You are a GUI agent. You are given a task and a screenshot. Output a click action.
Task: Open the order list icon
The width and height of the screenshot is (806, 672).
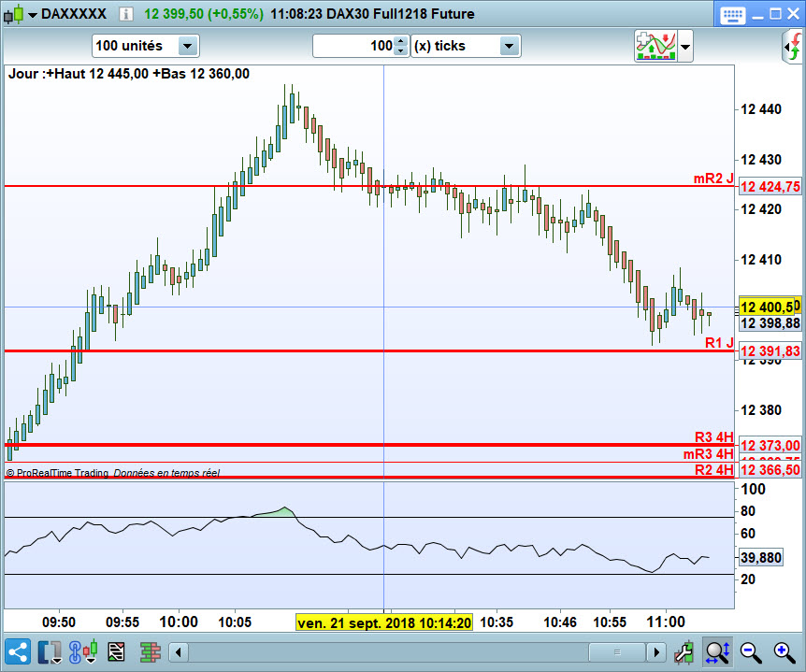click(x=116, y=652)
